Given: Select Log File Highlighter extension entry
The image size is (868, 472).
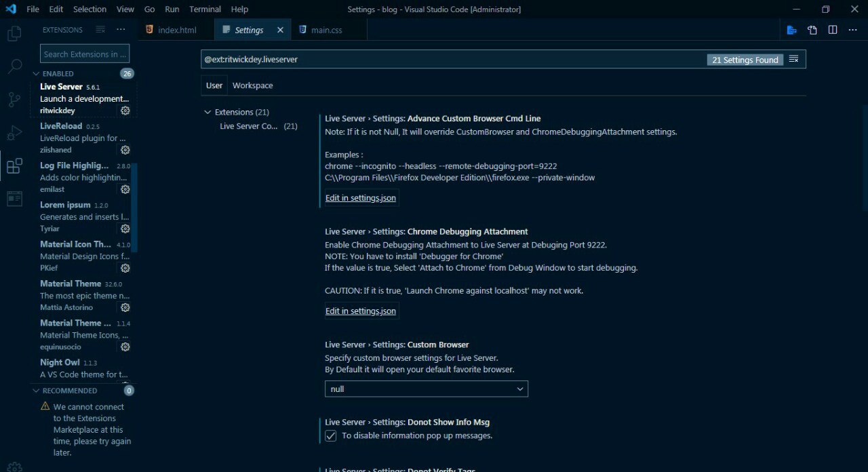Looking at the screenshot, I should pyautogui.click(x=83, y=177).
